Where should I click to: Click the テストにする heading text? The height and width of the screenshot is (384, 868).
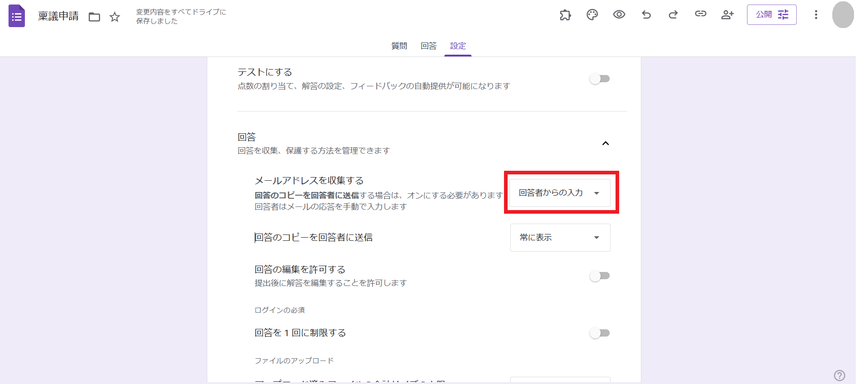(x=265, y=72)
